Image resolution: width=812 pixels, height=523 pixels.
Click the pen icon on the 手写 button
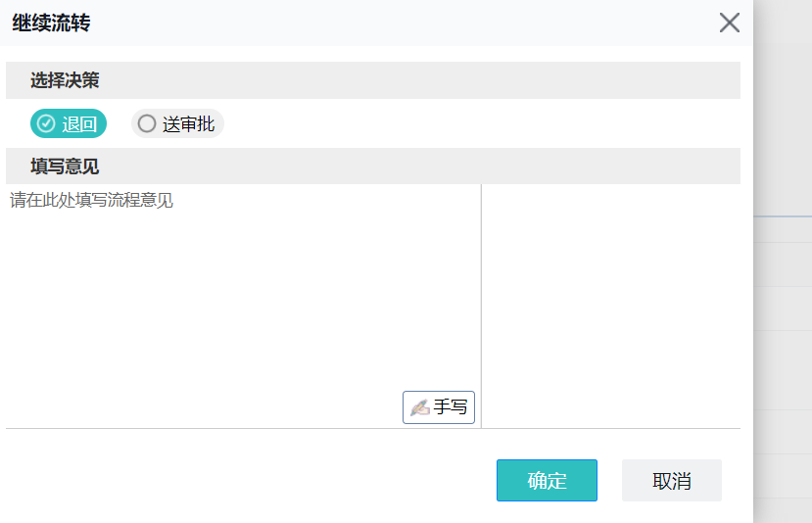(420, 407)
